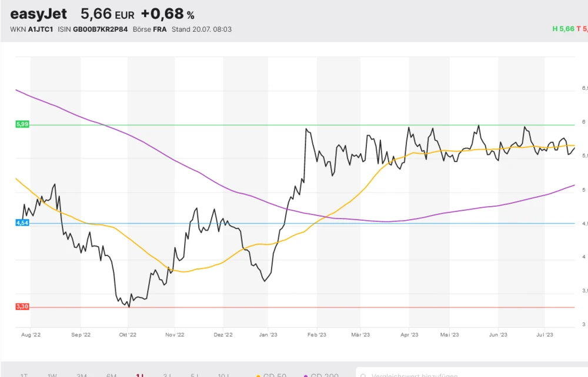Click the red 3,30 low price badge
Image resolution: width=588 pixels, height=377 pixels.
(22, 307)
